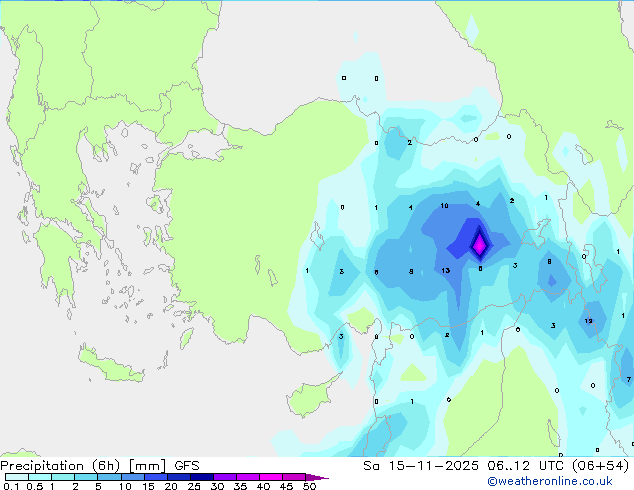Click the magenta precipitation maximum diamond

click(480, 244)
